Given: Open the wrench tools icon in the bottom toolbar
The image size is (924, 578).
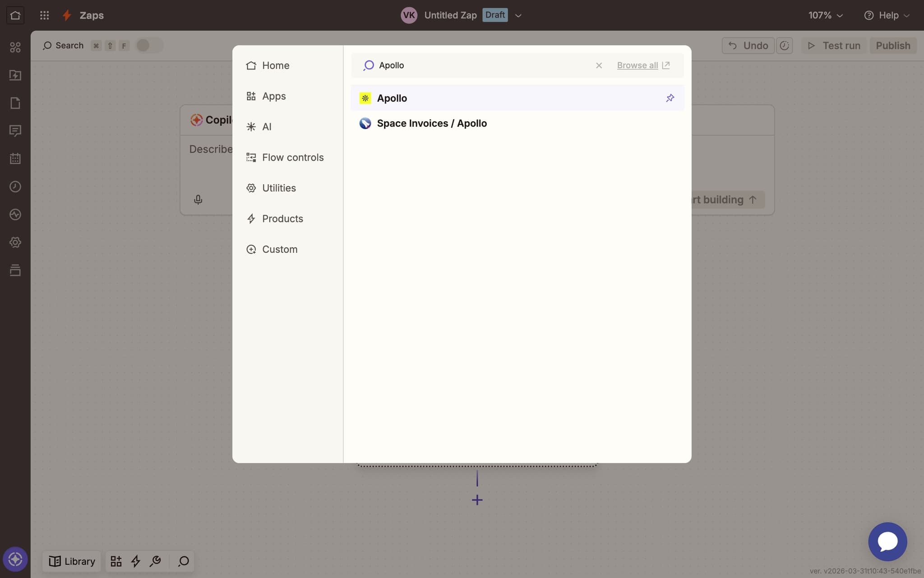Looking at the screenshot, I should tap(155, 561).
